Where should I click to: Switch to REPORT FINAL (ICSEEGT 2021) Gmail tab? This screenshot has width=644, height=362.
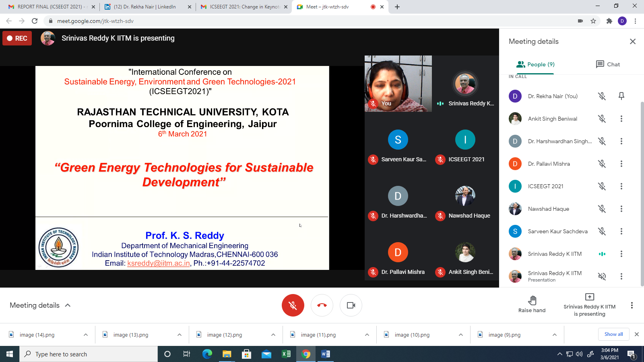tap(52, 7)
